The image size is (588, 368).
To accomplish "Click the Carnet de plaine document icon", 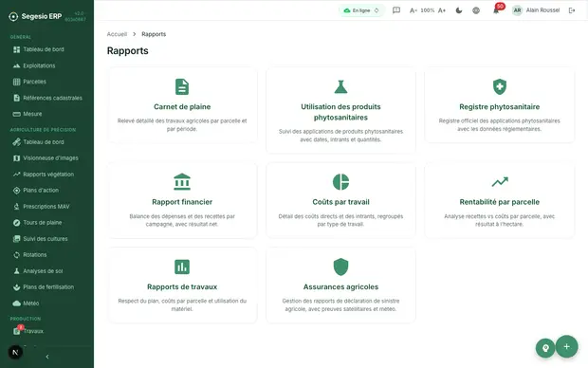I will pyautogui.click(x=182, y=86).
